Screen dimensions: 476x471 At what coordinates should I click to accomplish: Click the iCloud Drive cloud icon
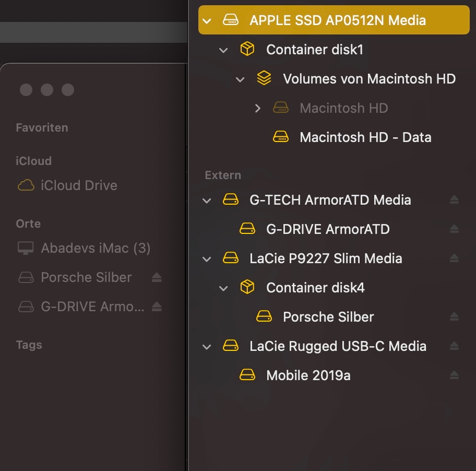(x=26, y=185)
